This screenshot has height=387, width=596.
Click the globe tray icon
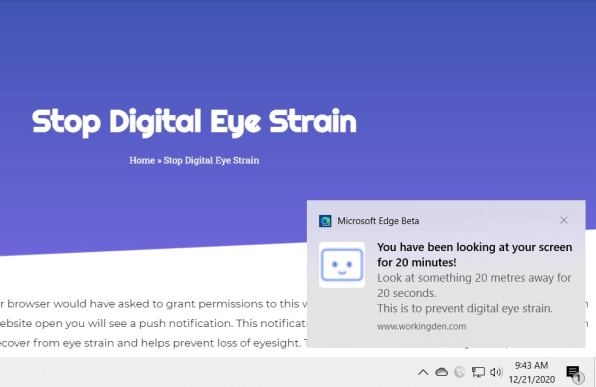point(460,372)
